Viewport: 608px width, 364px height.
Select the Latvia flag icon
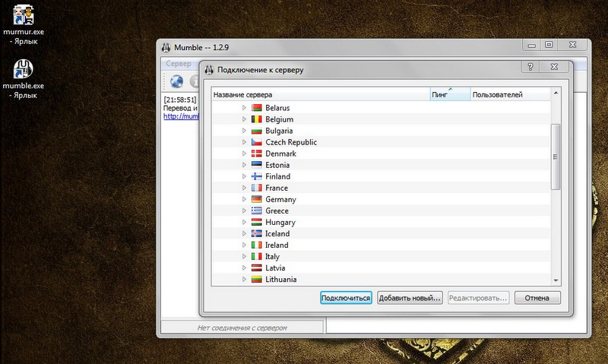click(256, 267)
